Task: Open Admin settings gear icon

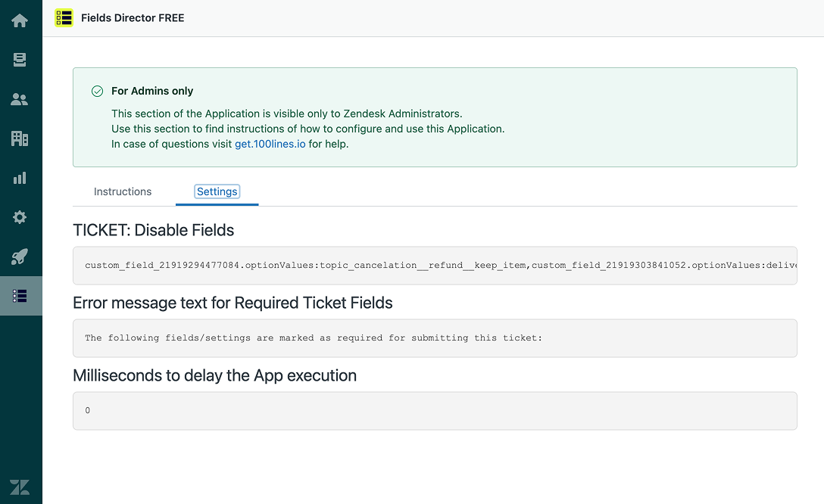Action: [x=20, y=217]
